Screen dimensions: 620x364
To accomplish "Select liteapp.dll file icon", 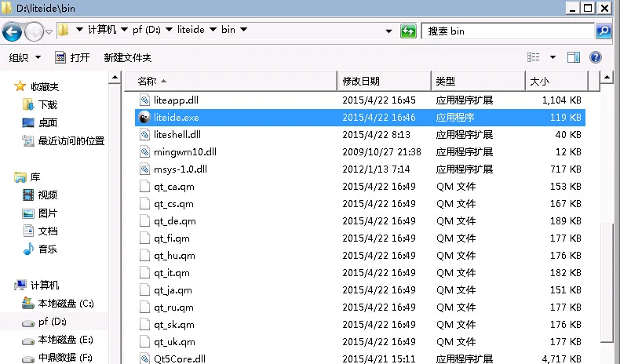I will click(144, 100).
